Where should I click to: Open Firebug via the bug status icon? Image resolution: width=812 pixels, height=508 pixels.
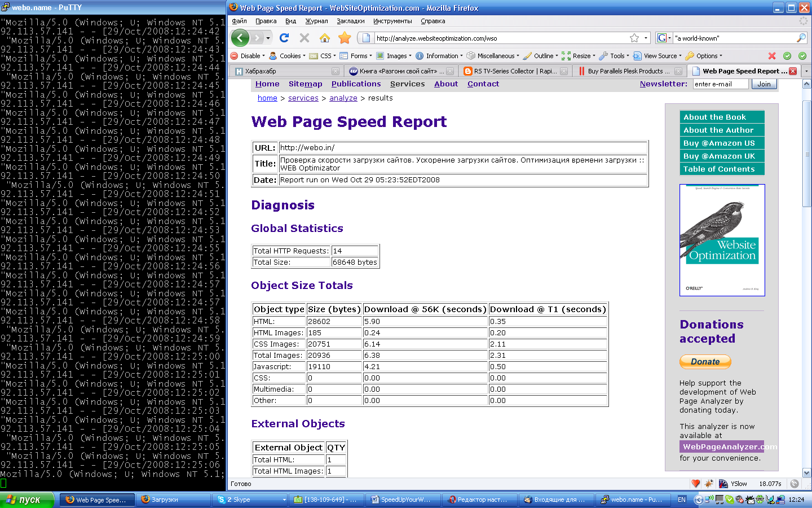tap(709, 484)
